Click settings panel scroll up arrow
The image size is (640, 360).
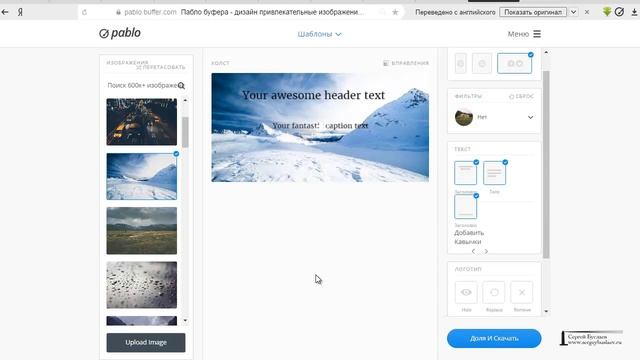(546, 53)
